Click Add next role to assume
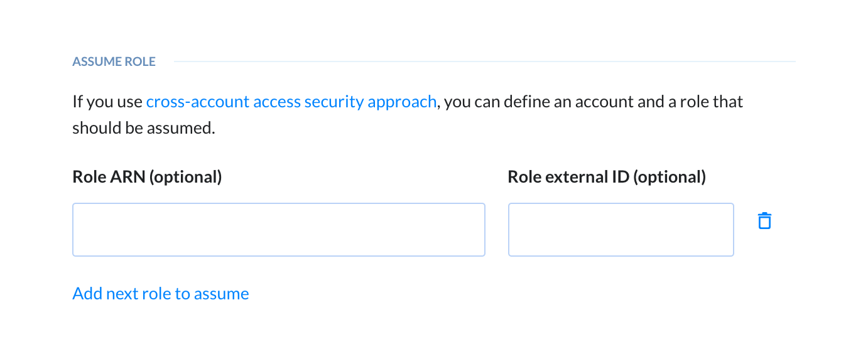This screenshot has width=868, height=364. [161, 294]
